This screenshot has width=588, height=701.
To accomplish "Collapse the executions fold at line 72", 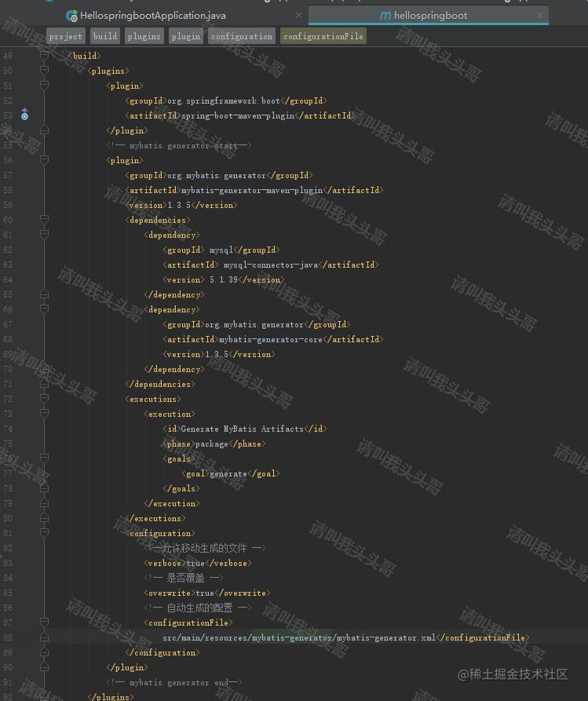I will 44,398.
